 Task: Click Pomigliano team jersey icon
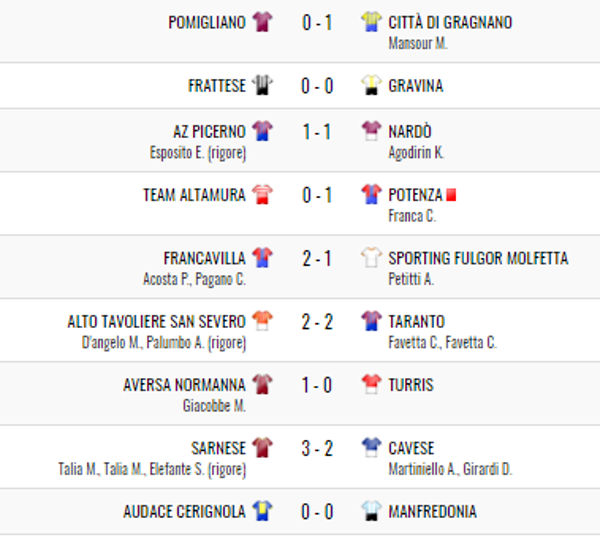(x=262, y=22)
